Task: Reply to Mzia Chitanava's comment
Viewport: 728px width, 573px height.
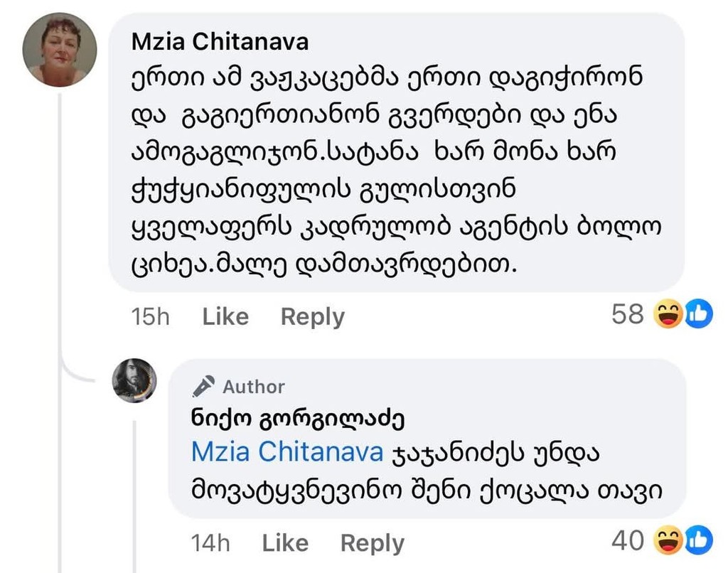Action: (x=312, y=316)
